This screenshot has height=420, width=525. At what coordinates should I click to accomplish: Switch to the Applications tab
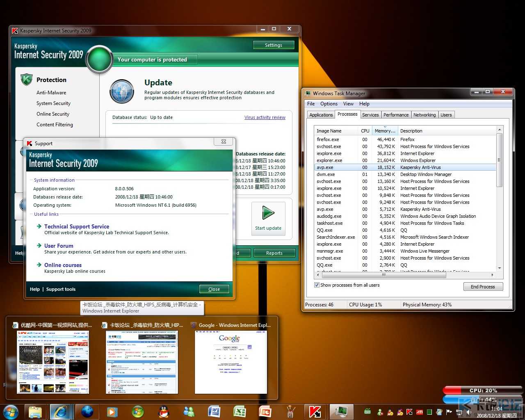(x=321, y=115)
